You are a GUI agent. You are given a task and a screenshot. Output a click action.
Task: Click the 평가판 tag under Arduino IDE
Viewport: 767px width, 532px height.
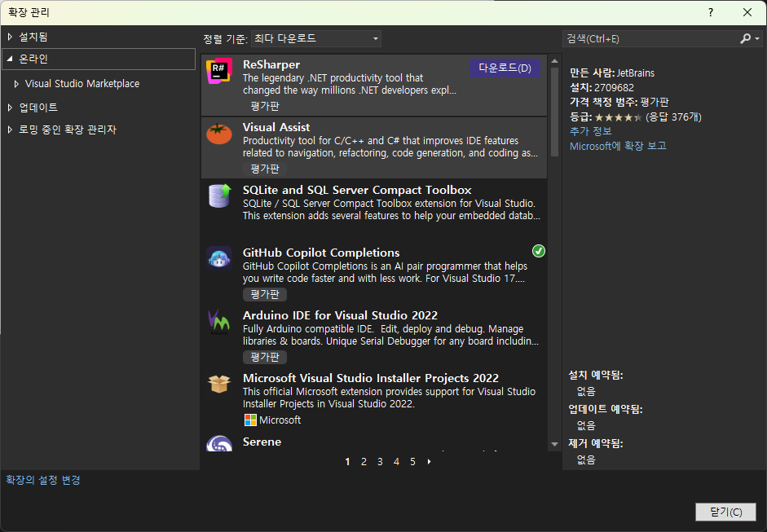[x=265, y=357]
